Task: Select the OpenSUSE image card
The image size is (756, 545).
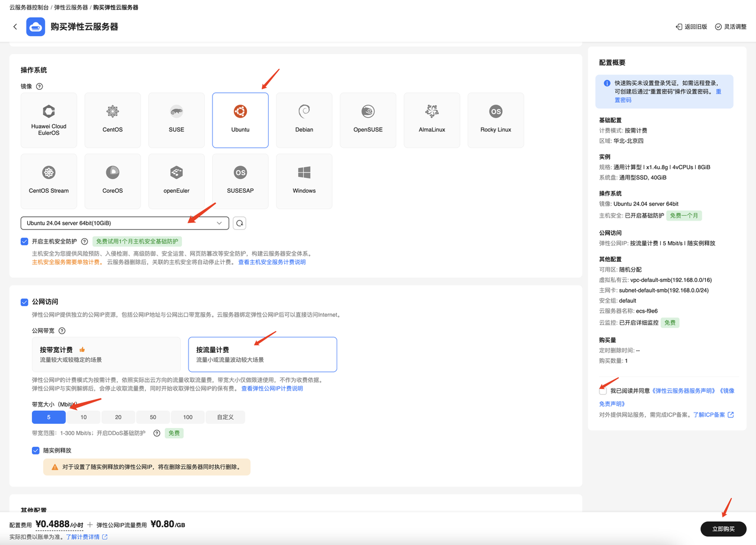Action: point(368,120)
